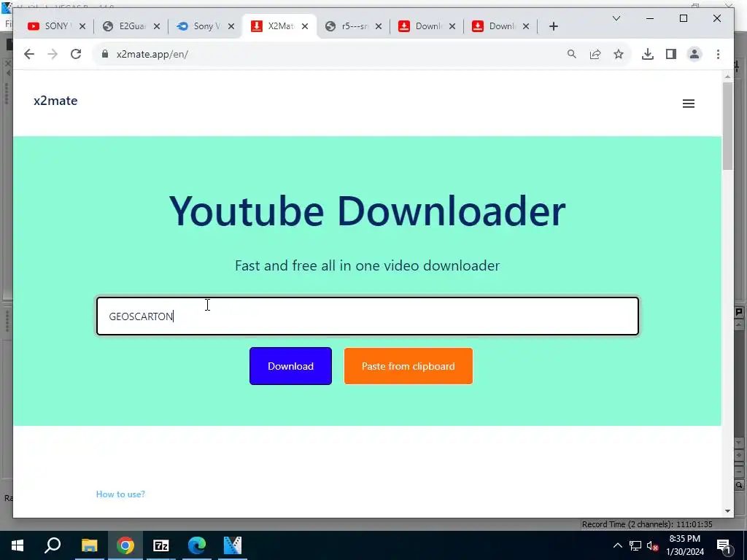Viewport: 747px width, 560px height.
Task: View site information lock icon
Action: point(105,54)
